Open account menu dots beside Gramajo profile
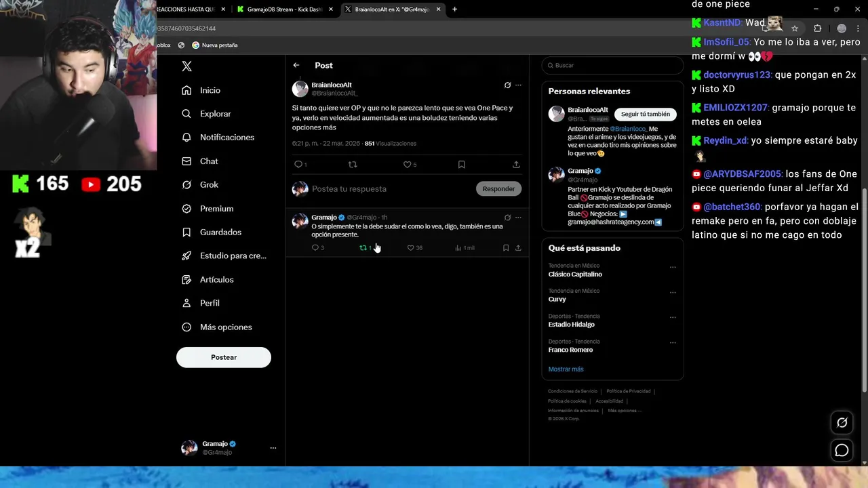Viewport: 868px width, 488px height. point(273,448)
